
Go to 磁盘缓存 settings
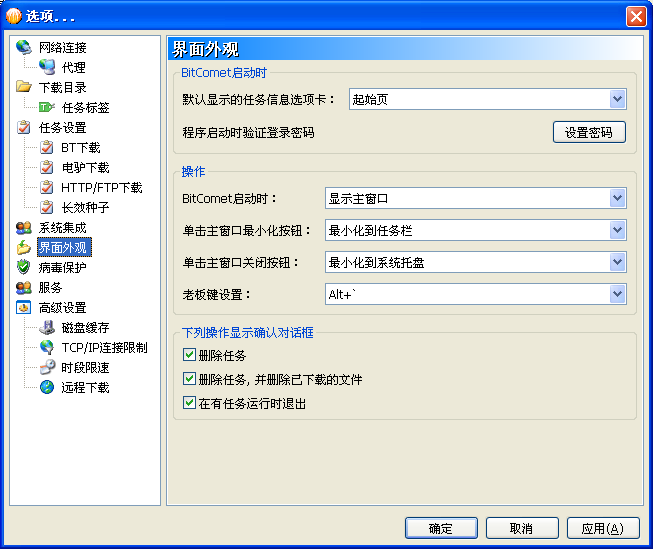85,327
